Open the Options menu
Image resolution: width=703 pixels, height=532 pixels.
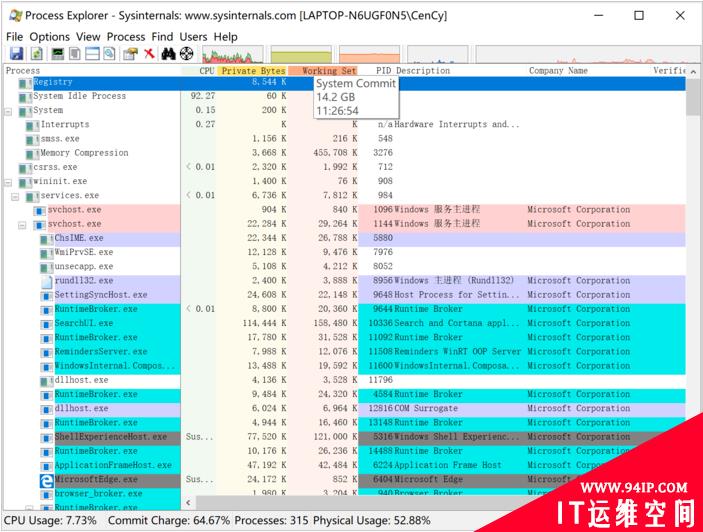click(x=50, y=37)
